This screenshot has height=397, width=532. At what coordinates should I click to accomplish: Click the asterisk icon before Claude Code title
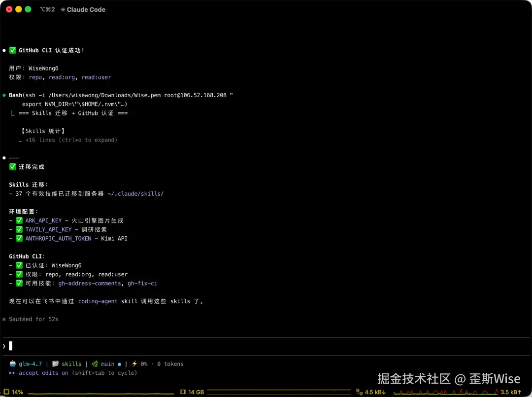point(63,9)
